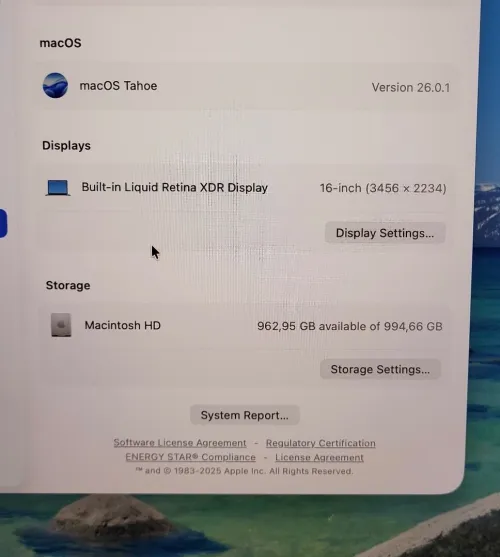Click the Macintosh HD drive icon
Screen dimensions: 500x557
point(61,325)
